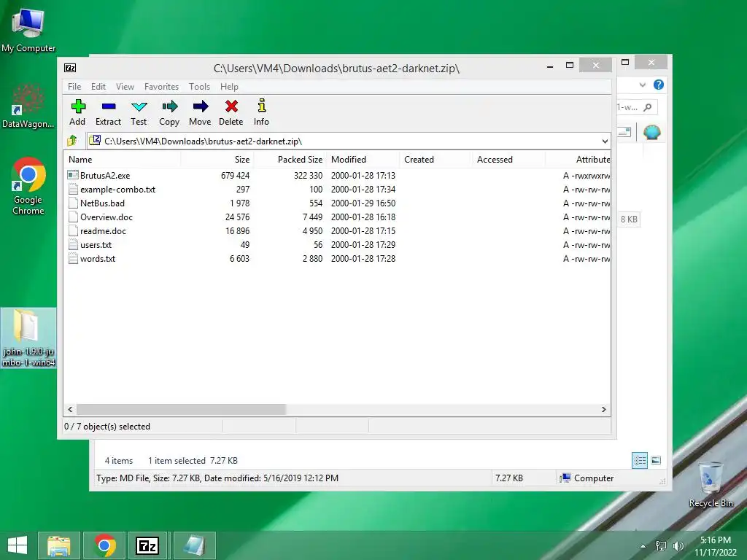Click the '0 / 7 object(s) selected' status
The height and width of the screenshot is (560, 747).
click(107, 426)
